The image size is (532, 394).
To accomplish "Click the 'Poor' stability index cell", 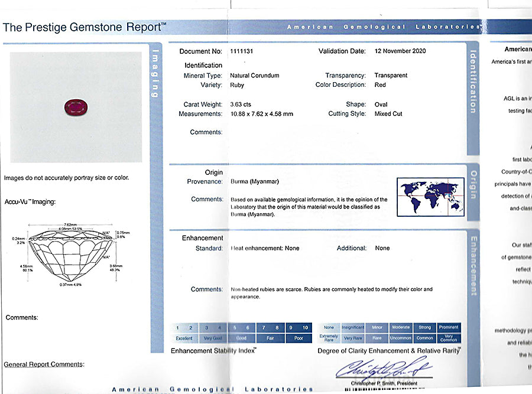I will (299, 338).
